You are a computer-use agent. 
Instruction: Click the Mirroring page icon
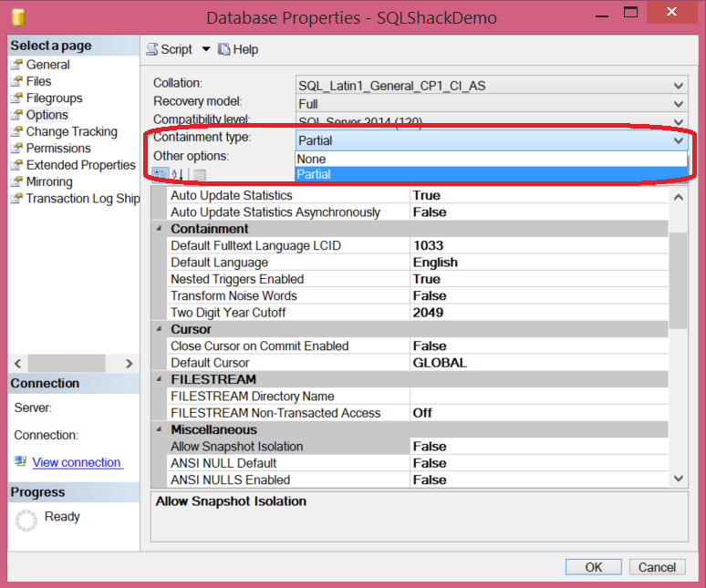[16, 181]
